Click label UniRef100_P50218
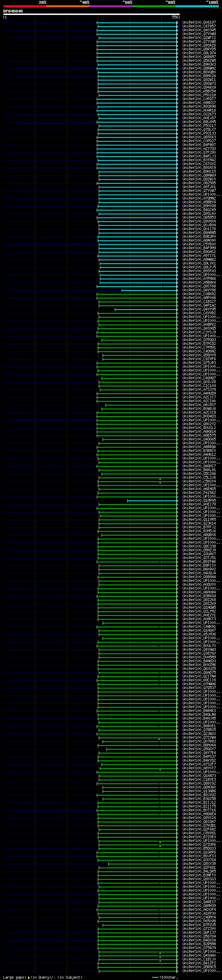Screen dimensions: 222x980 (x=199, y=96)
